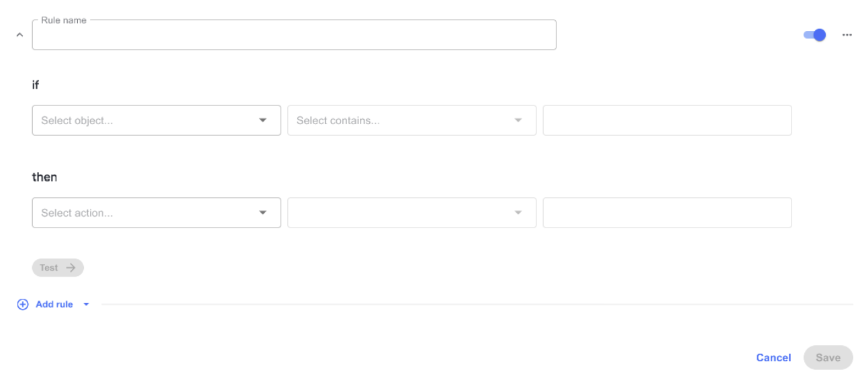Viewport: 868px width, 384px height.
Task: Open the Select contains dropdown
Action: 412,120
